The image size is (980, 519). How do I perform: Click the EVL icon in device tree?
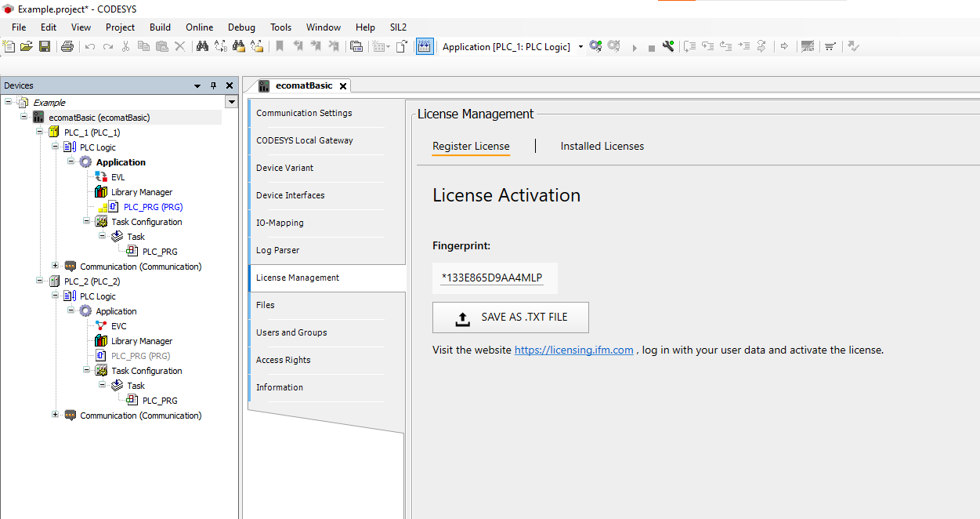pos(101,177)
